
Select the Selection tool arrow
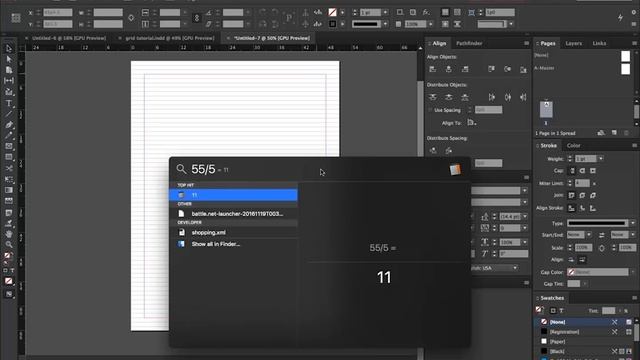click(9, 49)
